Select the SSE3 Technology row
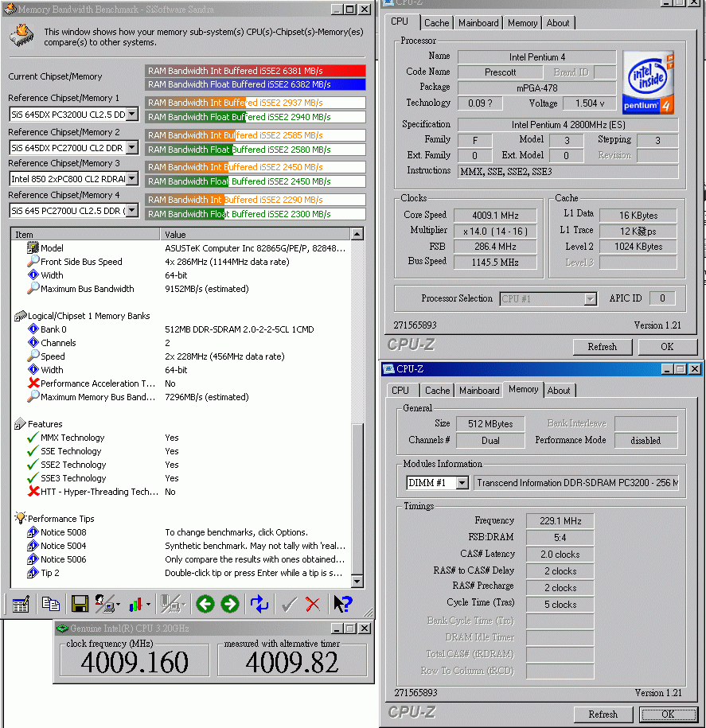Image resolution: width=706 pixels, height=728 pixels. click(181, 477)
